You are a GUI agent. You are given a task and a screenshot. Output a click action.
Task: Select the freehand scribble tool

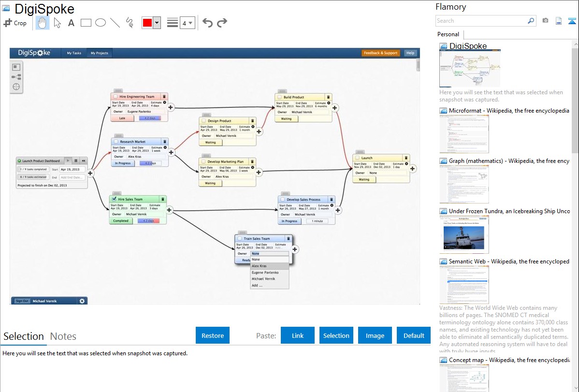coord(130,23)
